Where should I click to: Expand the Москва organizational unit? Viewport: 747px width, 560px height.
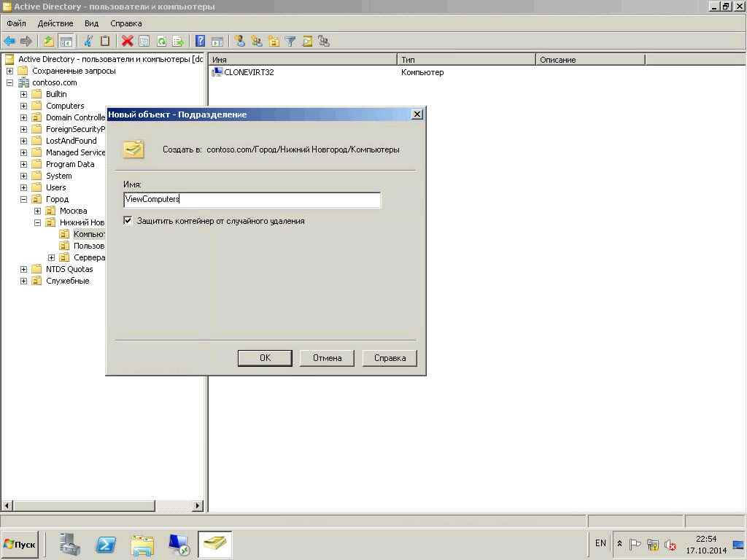pos(38,211)
